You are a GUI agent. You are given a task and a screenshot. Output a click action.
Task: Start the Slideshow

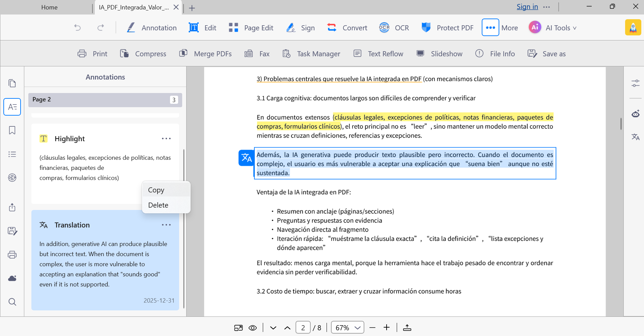pos(439,54)
